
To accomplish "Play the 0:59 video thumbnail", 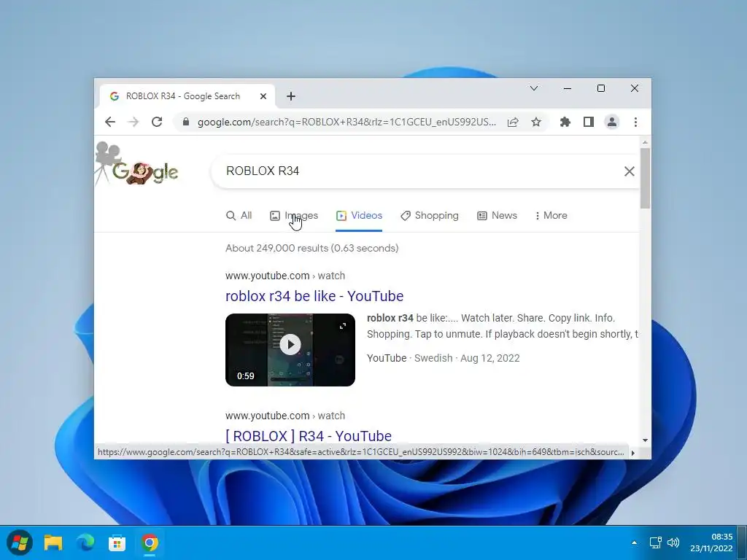I will (x=290, y=350).
